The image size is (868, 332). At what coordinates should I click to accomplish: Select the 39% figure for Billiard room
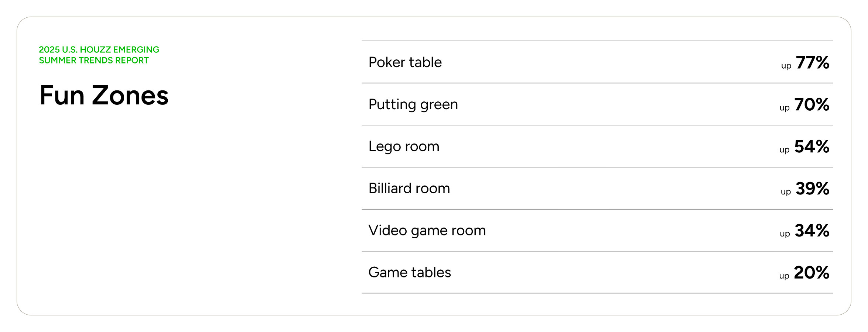[813, 189]
